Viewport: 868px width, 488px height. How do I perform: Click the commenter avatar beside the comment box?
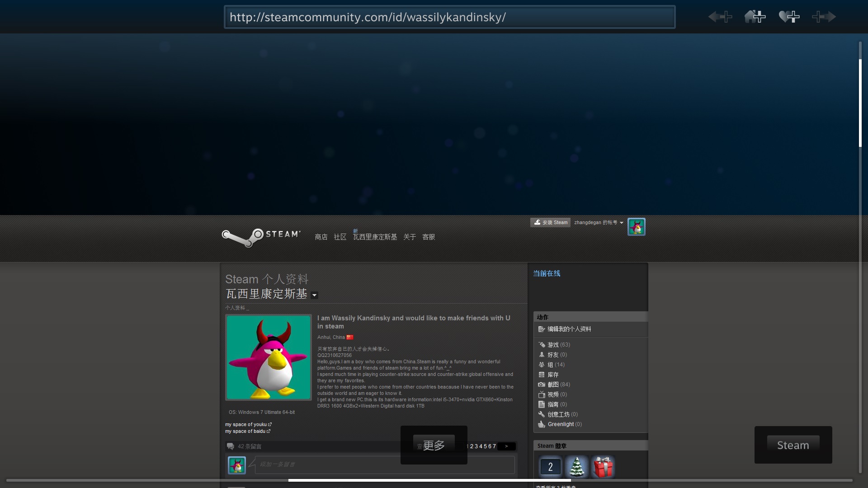237,465
